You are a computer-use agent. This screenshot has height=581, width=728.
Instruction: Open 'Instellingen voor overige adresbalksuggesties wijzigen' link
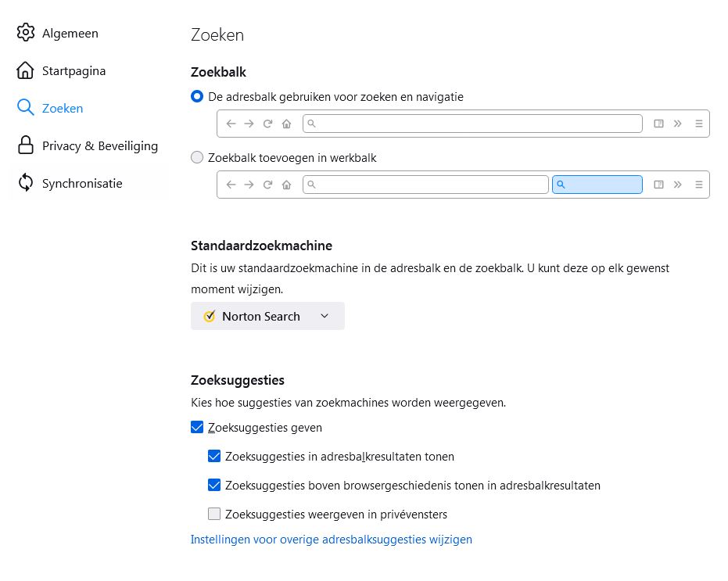pos(332,539)
